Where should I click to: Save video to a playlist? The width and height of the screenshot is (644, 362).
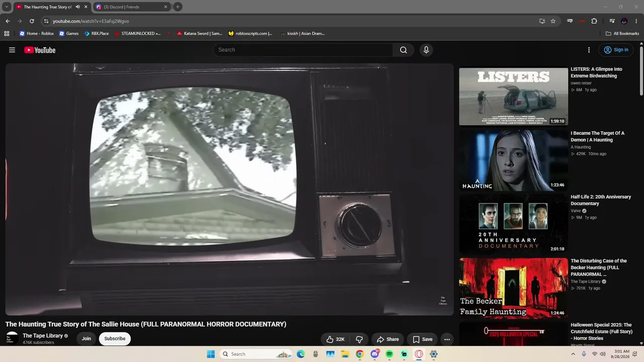click(x=422, y=339)
